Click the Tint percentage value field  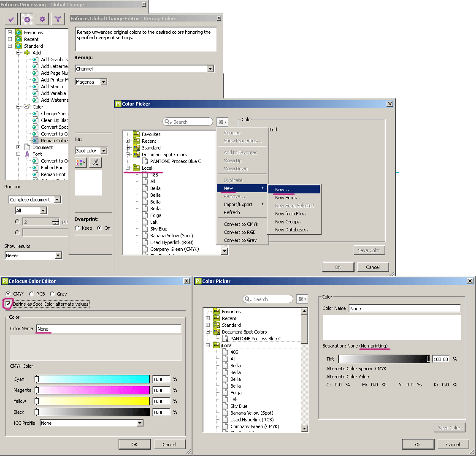[441, 359]
